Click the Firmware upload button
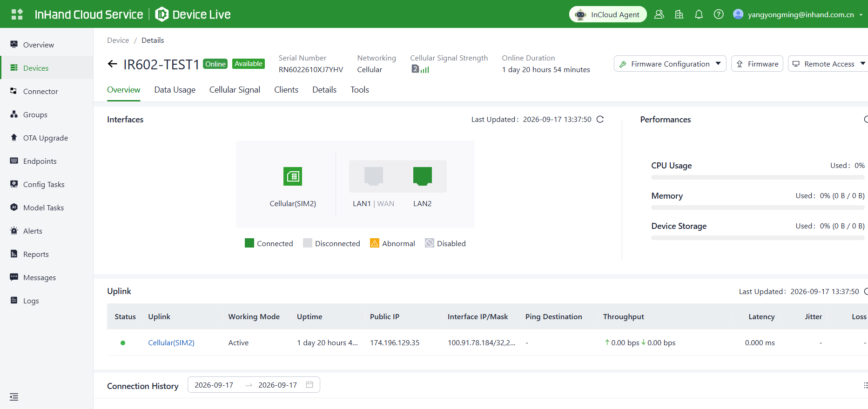 (x=757, y=64)
